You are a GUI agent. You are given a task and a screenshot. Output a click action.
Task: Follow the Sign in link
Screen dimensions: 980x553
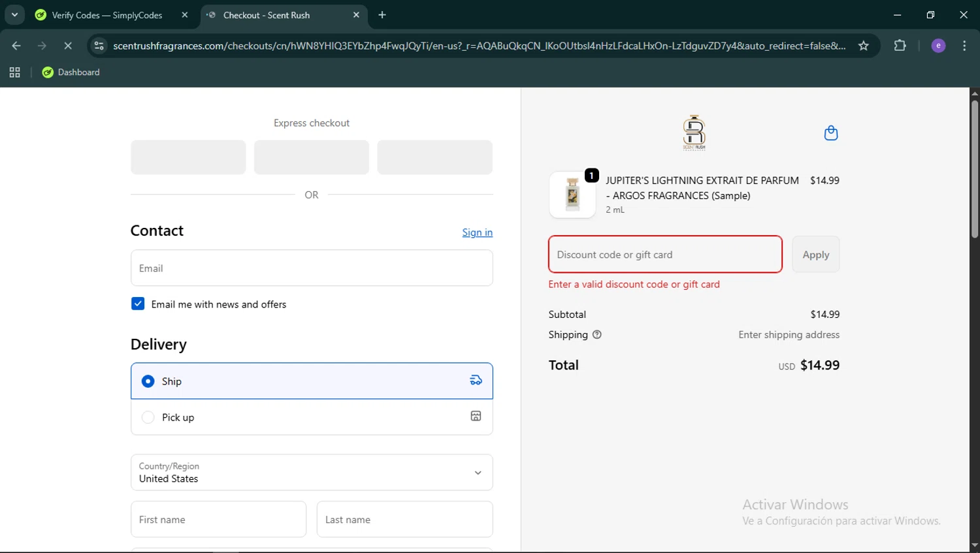(478, 232)
